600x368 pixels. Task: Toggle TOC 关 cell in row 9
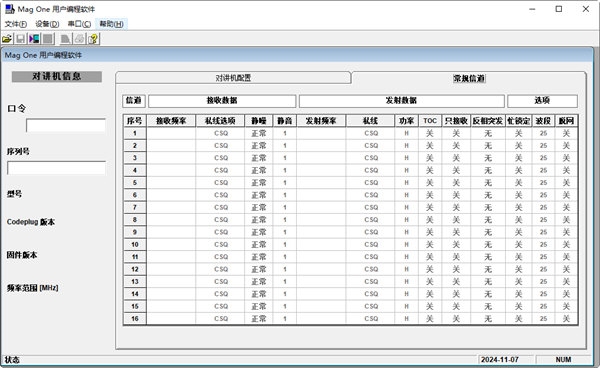tap(430, 232)
